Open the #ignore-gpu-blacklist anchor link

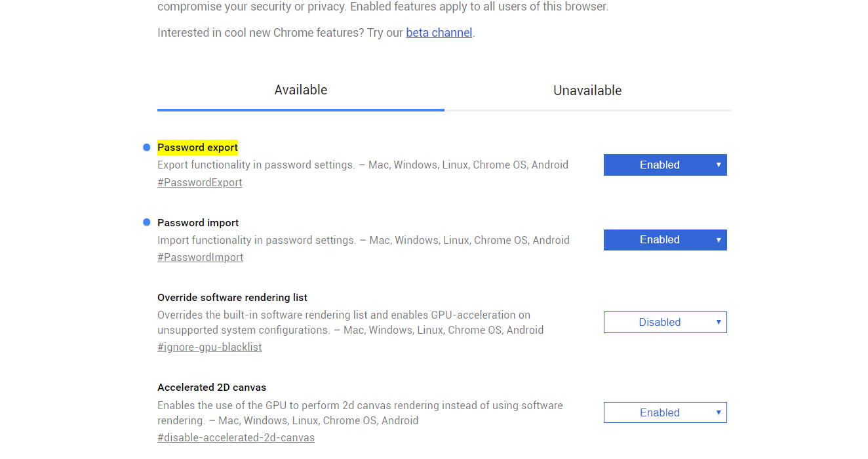pyautogui.click(x=210, y=348)
